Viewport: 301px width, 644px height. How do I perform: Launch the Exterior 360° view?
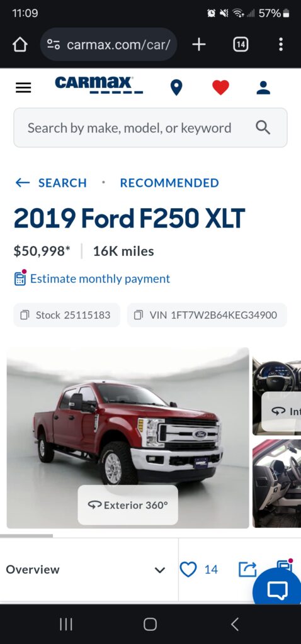(x=128, y=505)
